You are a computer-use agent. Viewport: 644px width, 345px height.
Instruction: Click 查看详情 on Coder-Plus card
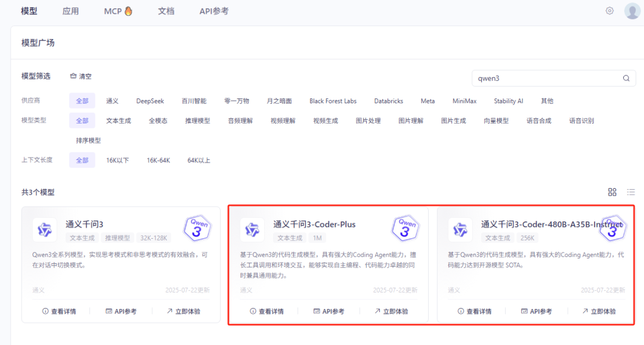(x=267, y=312)
